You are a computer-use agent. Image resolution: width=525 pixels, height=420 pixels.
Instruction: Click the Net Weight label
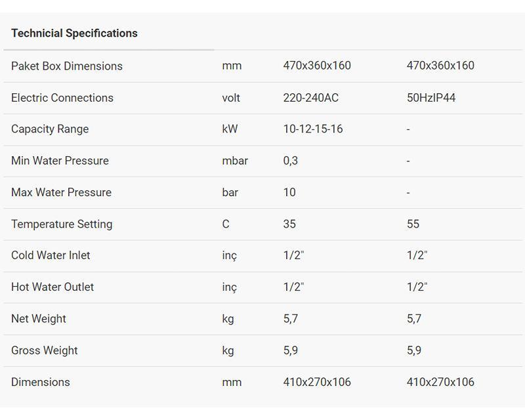(x=39, y=319)
